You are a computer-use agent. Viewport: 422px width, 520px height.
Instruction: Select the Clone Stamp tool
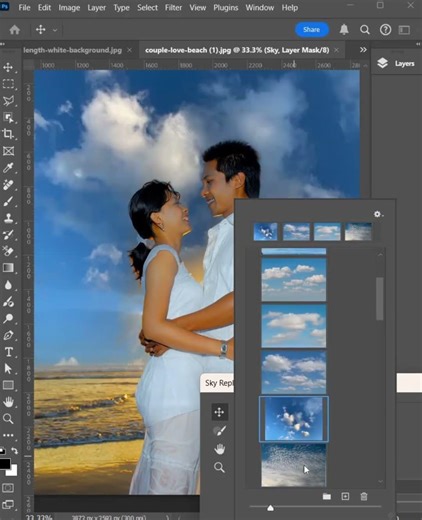pos(8,218)
